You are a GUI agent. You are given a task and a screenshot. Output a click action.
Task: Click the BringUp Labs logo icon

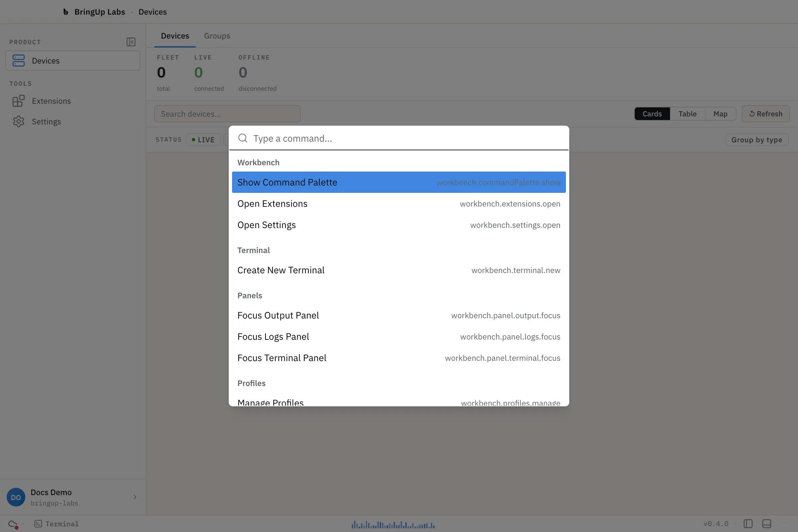pos(66,12)
